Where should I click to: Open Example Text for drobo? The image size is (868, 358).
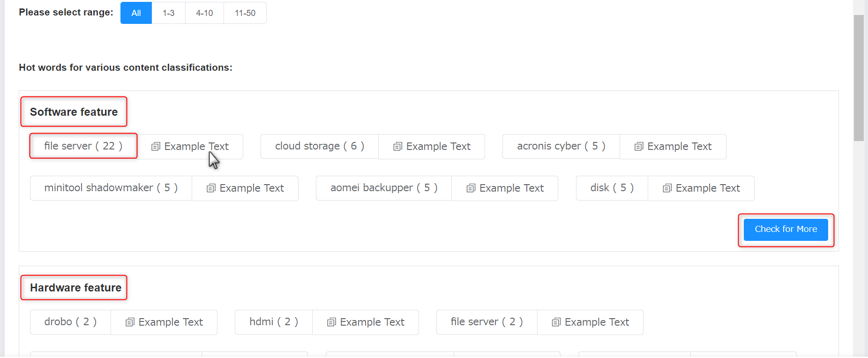(164, 322)
